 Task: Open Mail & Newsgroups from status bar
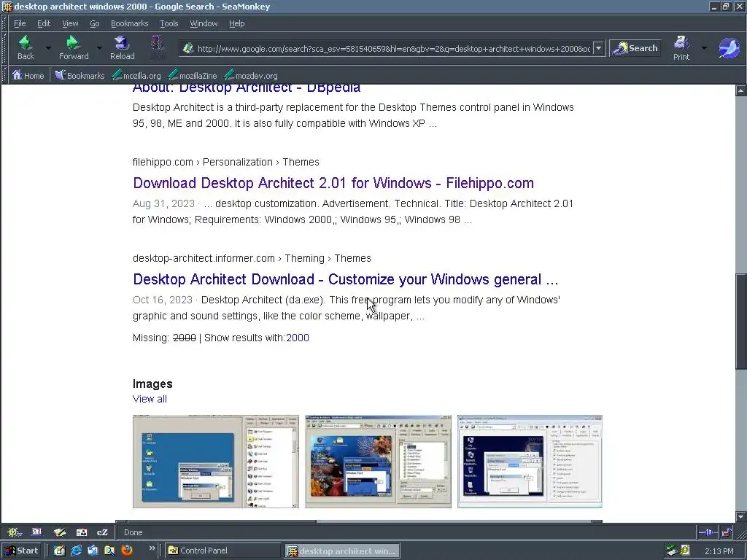coord(36,532)
